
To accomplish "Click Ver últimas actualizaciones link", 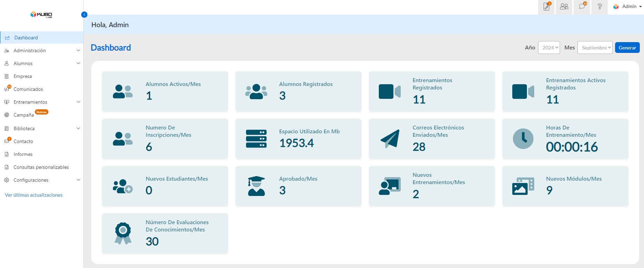I will coord(34,195).
